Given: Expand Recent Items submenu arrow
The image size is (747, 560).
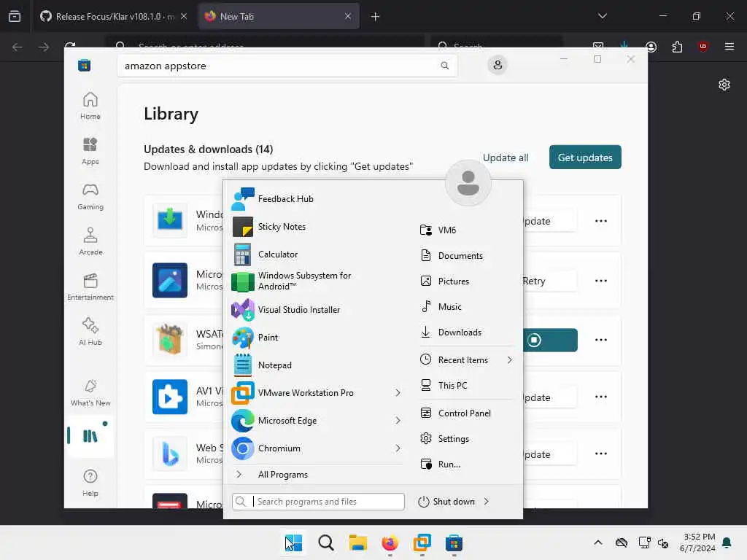Looking at the screenshot, I should (x=510, y=360).
